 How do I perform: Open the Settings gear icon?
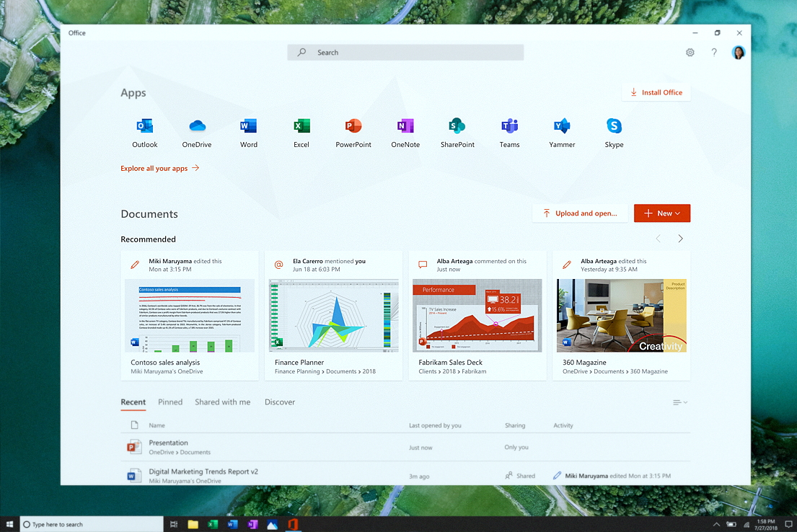[x=690, y=52]
